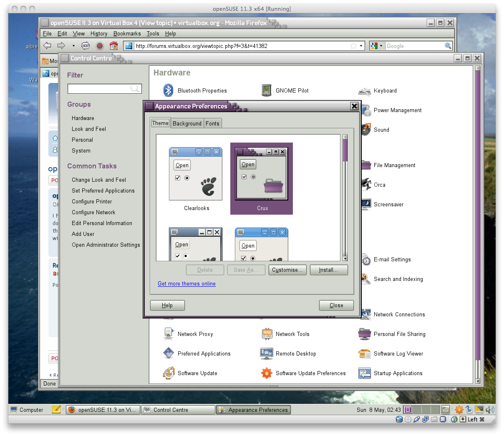Toggle checkbox in Crux theme preview

coord(244,177)
